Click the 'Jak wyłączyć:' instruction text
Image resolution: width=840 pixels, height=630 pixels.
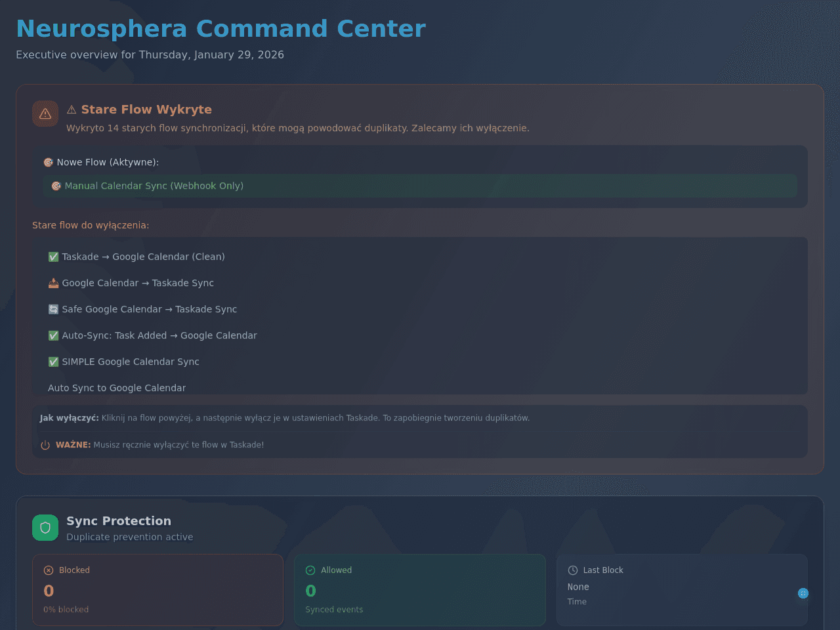coord(285,418)
